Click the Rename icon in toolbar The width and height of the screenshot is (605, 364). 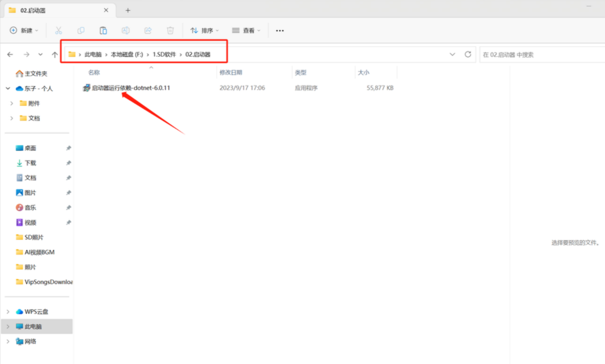click(125, 30)
